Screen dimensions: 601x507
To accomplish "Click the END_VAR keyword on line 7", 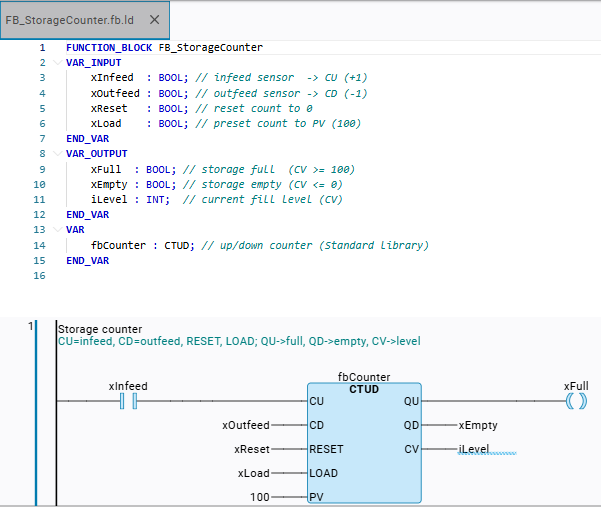I will 87,138.
